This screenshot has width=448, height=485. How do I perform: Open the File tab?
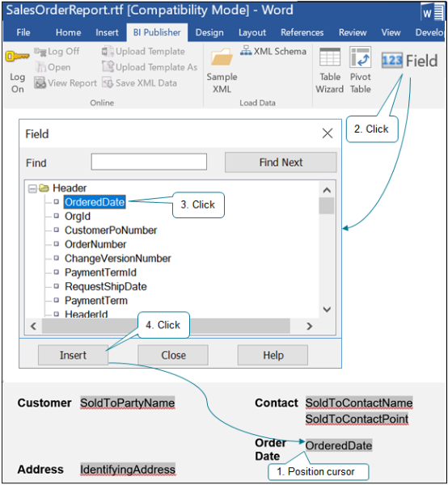(23, 32)
